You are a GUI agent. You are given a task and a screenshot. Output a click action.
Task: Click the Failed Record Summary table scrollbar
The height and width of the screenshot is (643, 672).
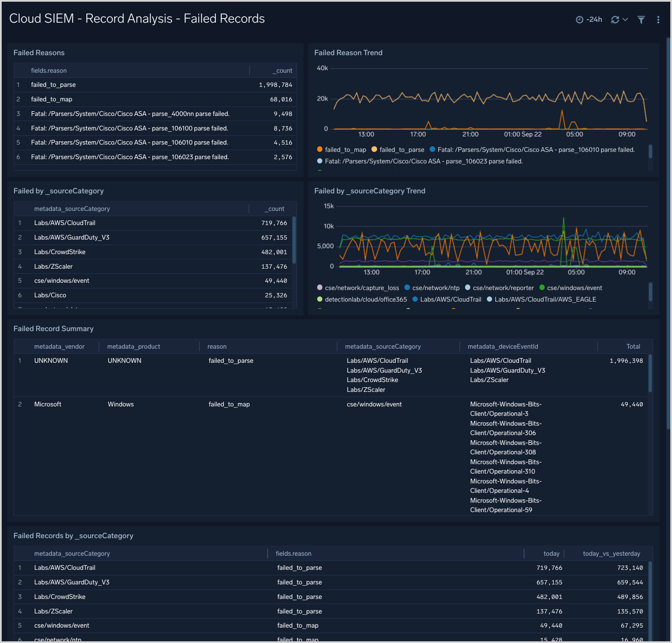pos(650,373)
